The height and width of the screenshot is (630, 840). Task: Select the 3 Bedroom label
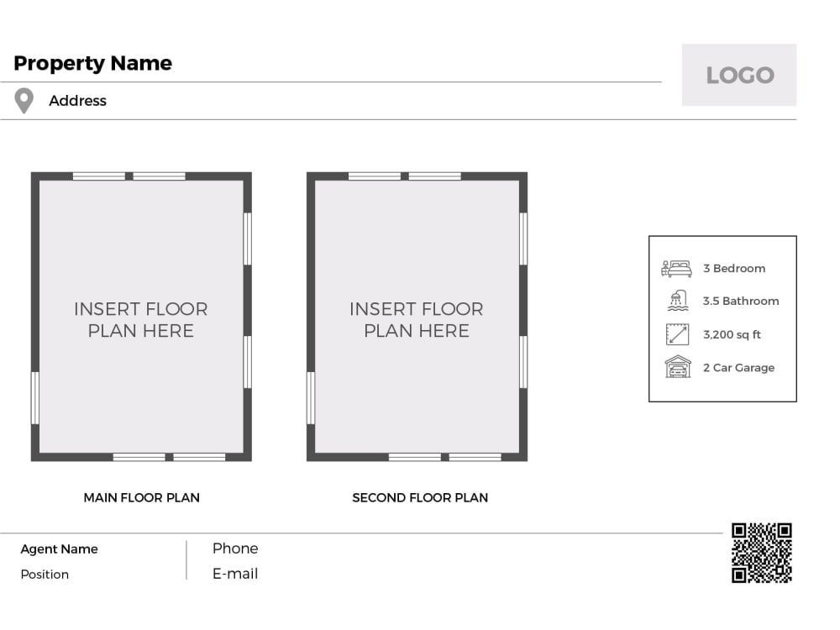734,269
